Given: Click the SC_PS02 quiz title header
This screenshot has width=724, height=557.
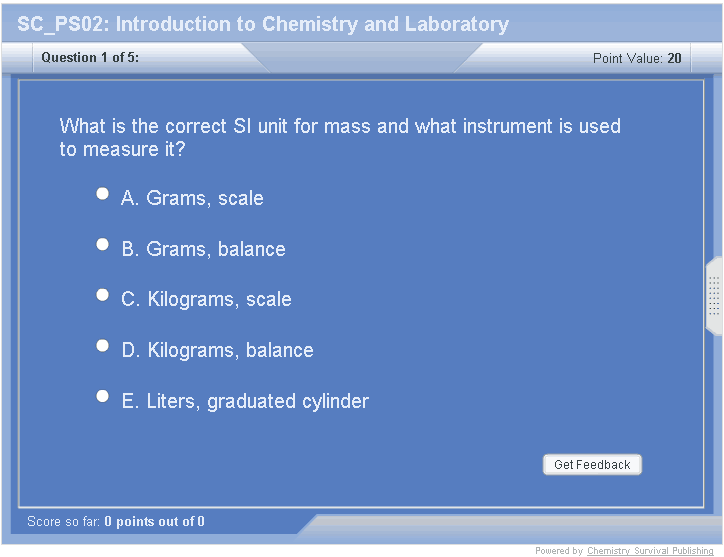Looking at the screenshot, I should [x=263, y=24].
